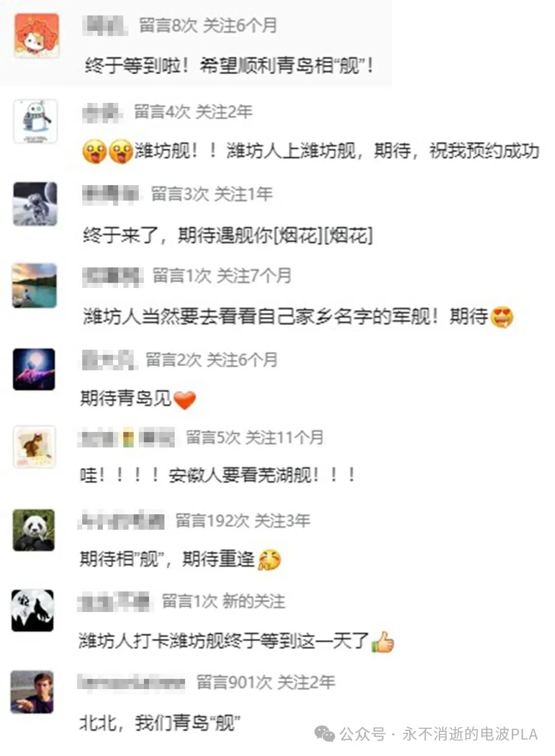Image resolution: width=555 pixels, height=756 pixels.
Task: Click the first tongue-out emoji before 潍坊舰
Action: coord(95,152)
